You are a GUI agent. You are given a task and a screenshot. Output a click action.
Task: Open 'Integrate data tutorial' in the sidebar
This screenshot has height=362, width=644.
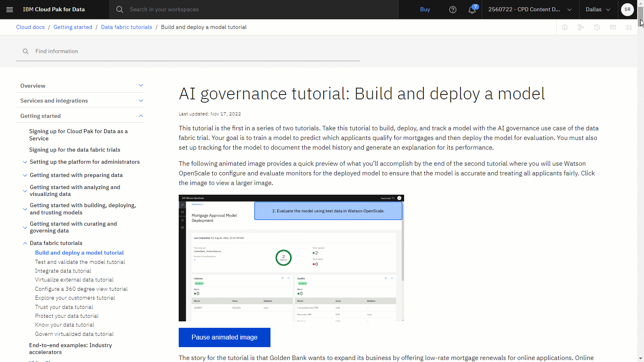coord(63,271)
